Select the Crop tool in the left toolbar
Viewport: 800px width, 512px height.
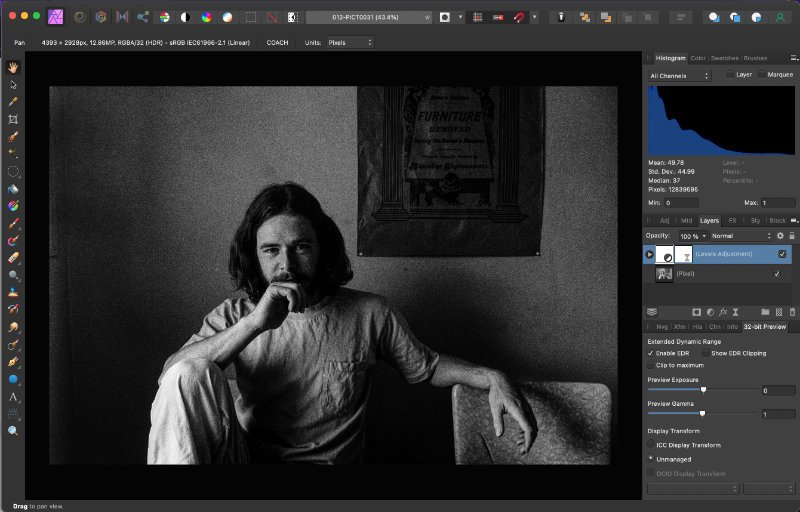(13, 118)
